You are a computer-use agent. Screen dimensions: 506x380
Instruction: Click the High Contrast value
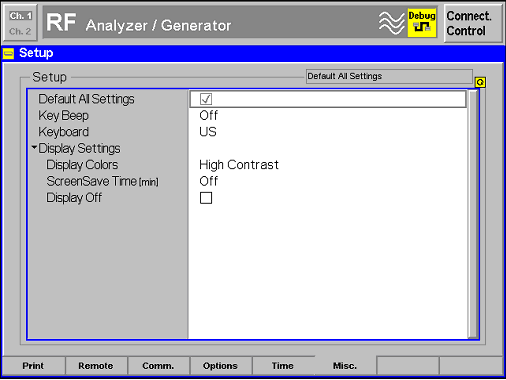click(x=239, y=165)
